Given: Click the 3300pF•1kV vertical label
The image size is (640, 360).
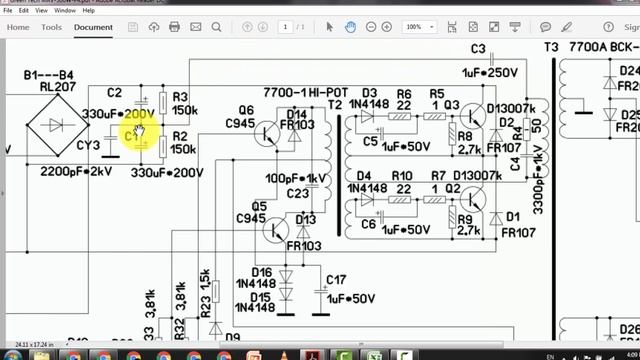Looking at the screenshot, I should [x=538, y=181].
